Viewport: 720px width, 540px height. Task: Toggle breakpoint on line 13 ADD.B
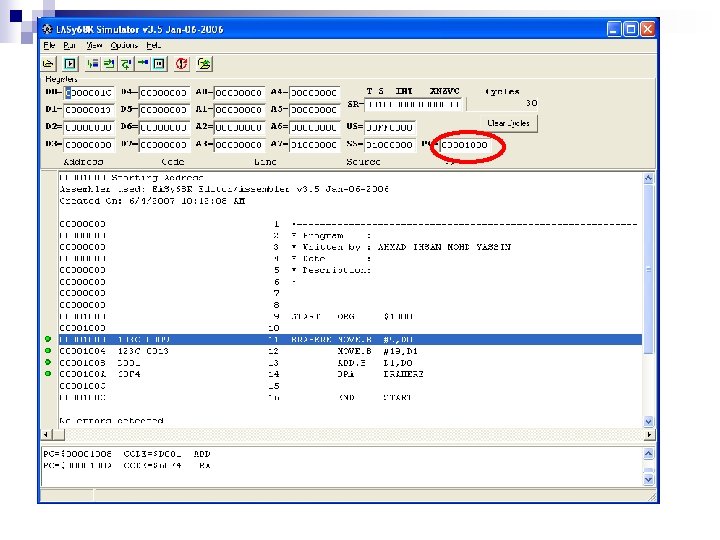pos(48,362)
